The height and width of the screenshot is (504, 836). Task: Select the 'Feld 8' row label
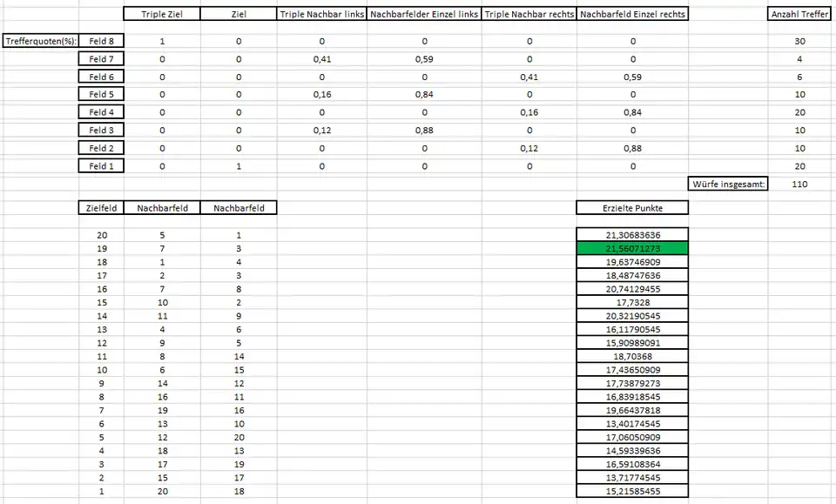(102, 42)
